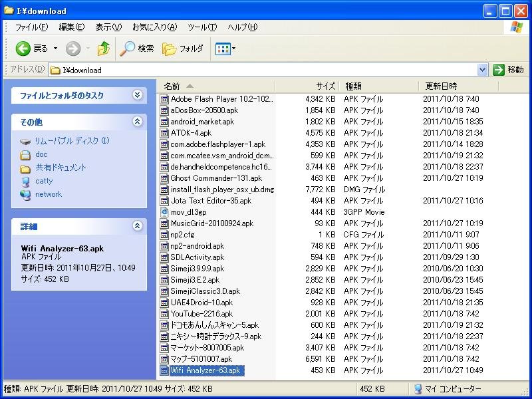Select file name ニキシー時計デラックス-9.apk
The height and width of the screenshot is (399, 532).
pos(215,336)
